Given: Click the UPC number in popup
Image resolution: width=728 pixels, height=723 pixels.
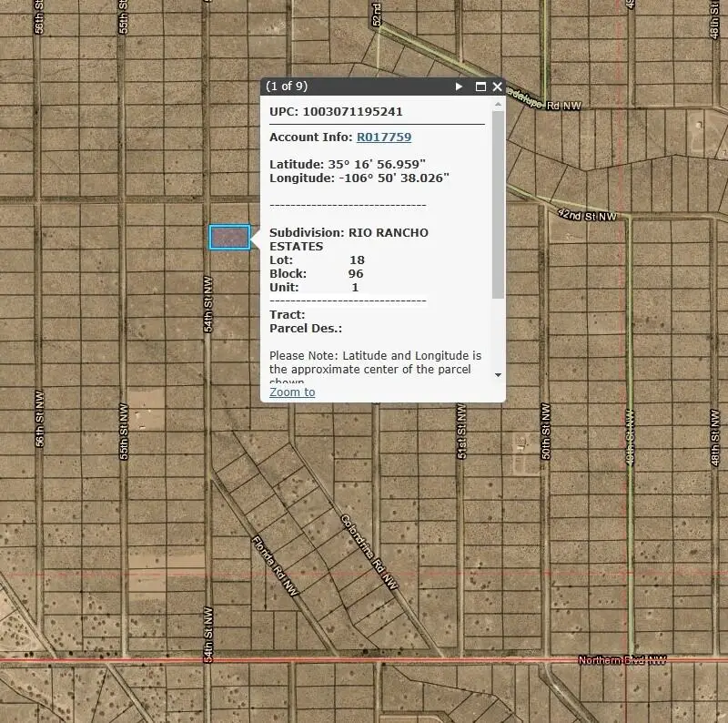Looking at the screenshot, I should pyautogui.click(x=352, y=111).
